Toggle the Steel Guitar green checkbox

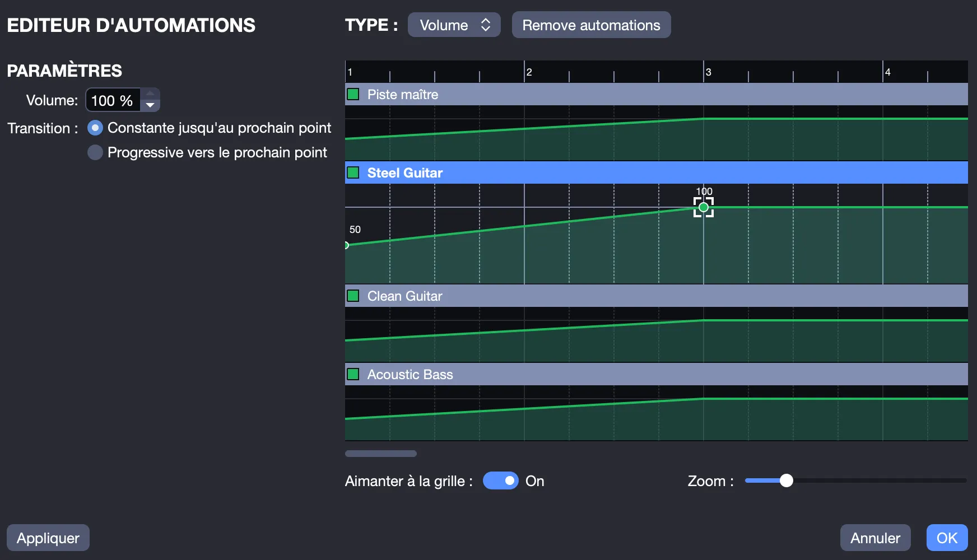point(353,172)
